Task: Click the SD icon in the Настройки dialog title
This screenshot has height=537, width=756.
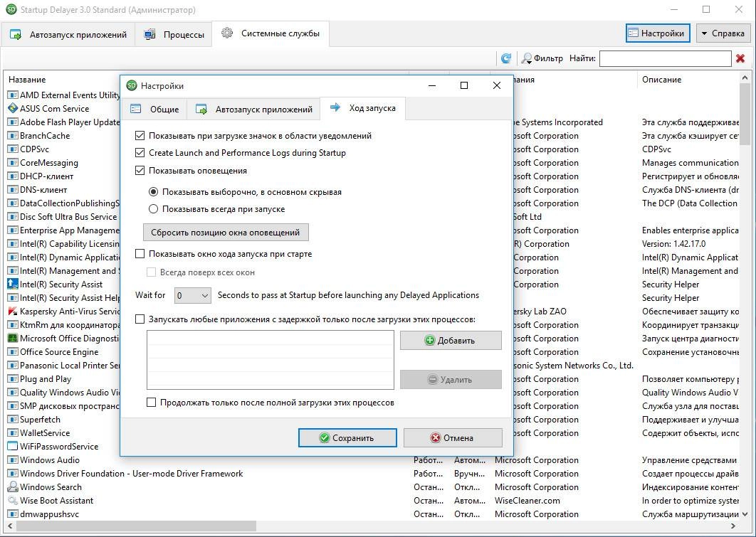Action: 131,86
